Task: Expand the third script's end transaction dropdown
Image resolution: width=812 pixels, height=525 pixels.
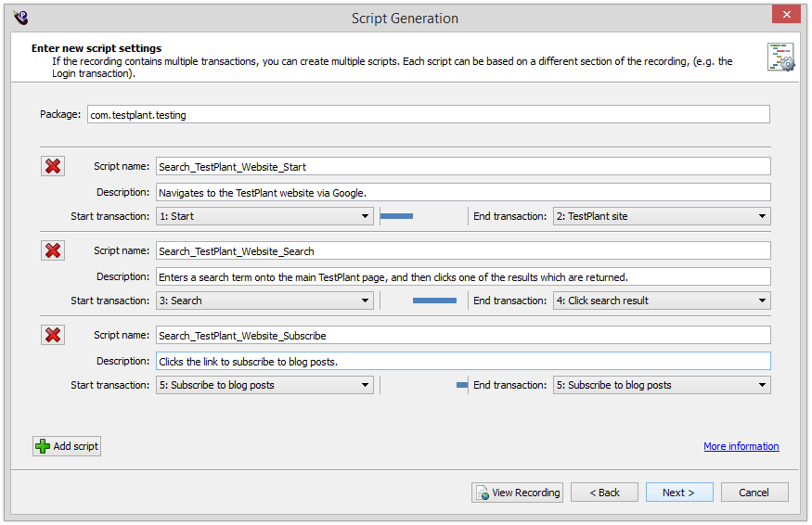Action: coord(661,385)
